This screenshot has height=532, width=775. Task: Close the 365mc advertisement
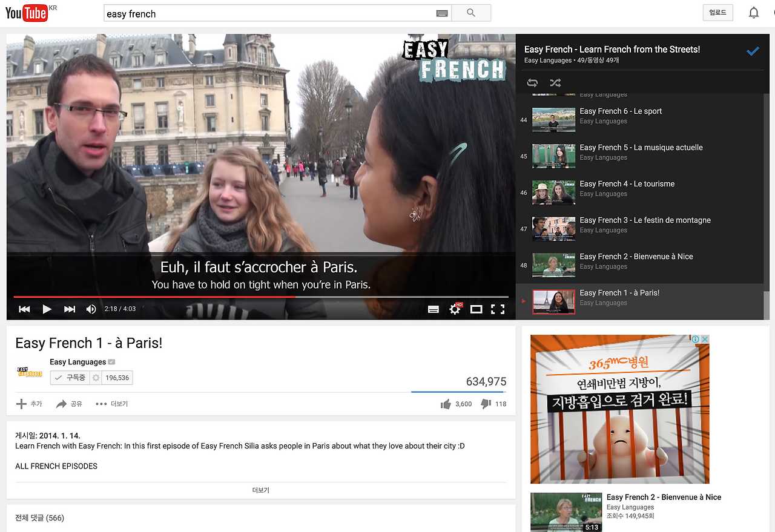pos(705,339)
